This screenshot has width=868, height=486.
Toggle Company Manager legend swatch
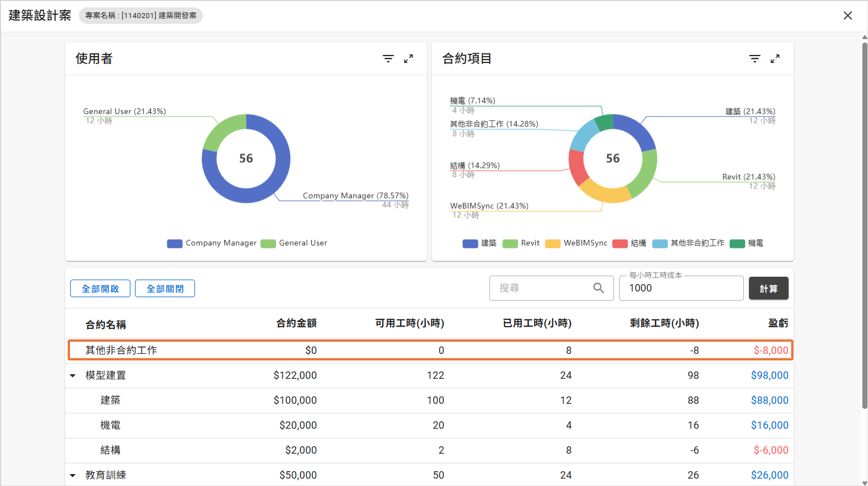(175, 243)
